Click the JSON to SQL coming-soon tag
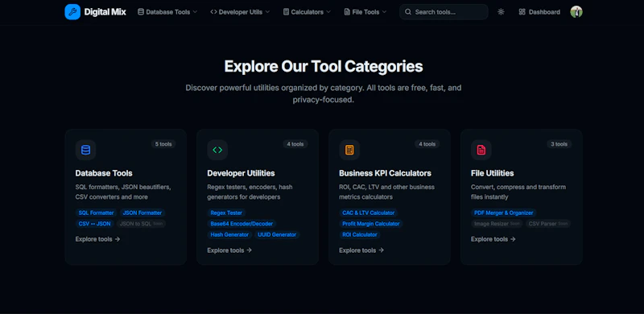Image resolution: width=644 pixels, height=314 pixels. 141,224
